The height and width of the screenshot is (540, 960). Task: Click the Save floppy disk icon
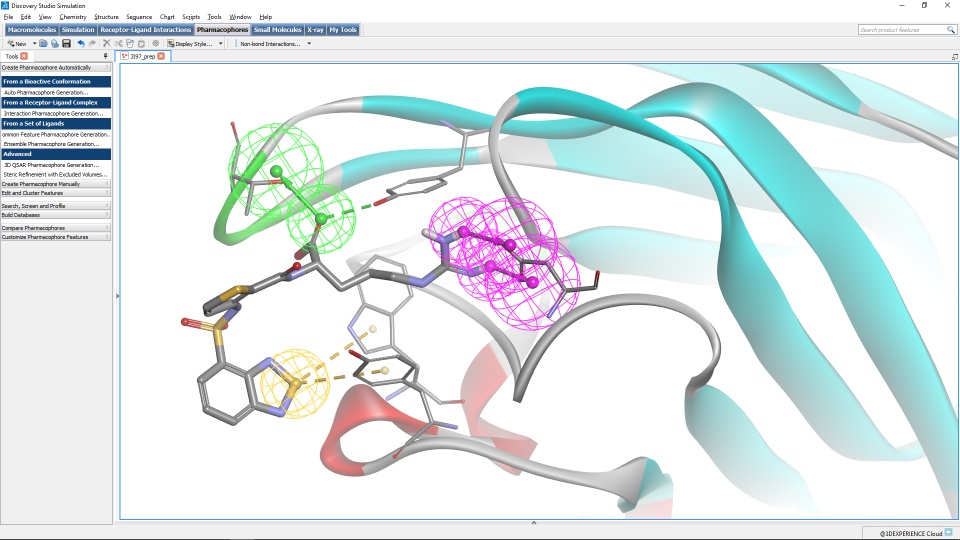pyautogui.click(x=66, y=43)
